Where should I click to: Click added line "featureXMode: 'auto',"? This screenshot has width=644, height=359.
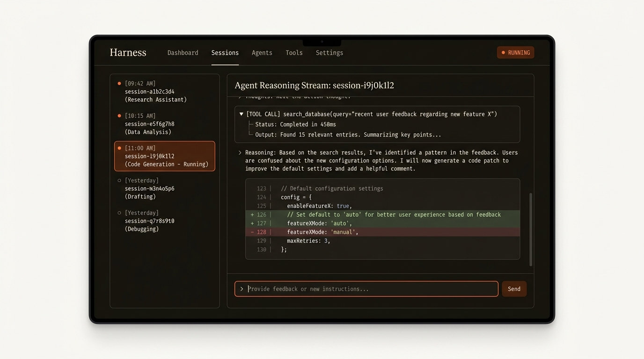pyautogui.click(x=319, y=223)
